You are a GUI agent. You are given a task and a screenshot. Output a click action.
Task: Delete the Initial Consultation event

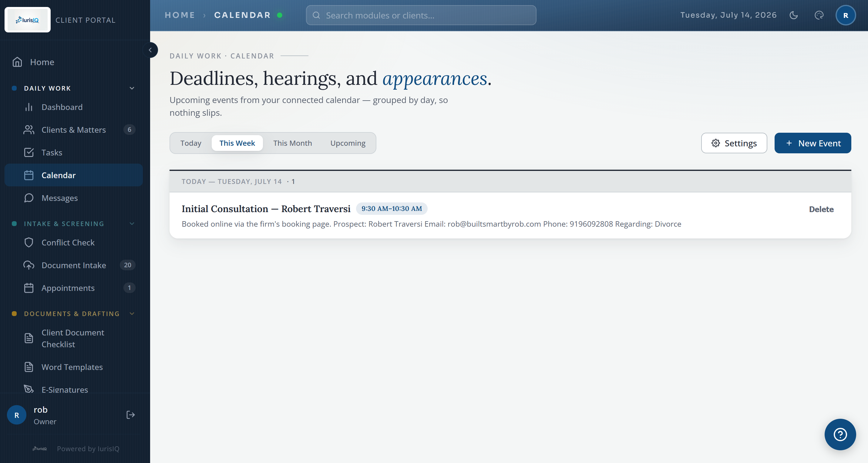click(821, 209)
